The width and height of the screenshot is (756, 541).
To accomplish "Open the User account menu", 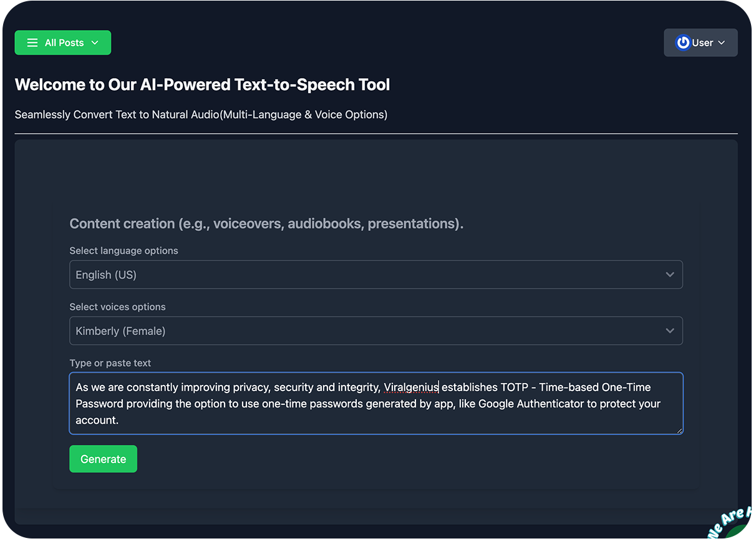I will tap(700, 42).
